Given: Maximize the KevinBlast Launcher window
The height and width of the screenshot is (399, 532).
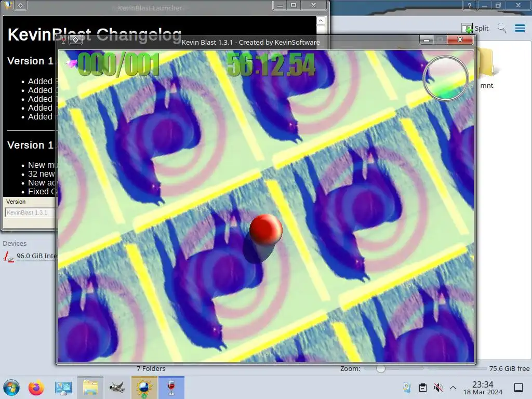Looking at the screenshot, I should pos(294,5).
